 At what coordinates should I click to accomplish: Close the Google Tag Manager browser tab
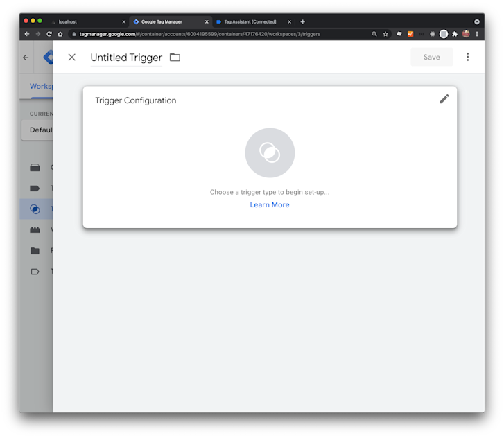tap(207, 22)
